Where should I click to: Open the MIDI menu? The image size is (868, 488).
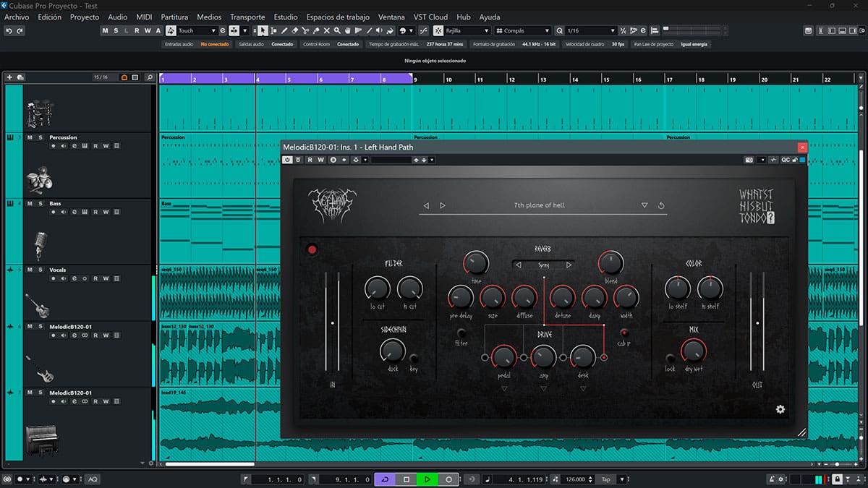tap(144, 17)
